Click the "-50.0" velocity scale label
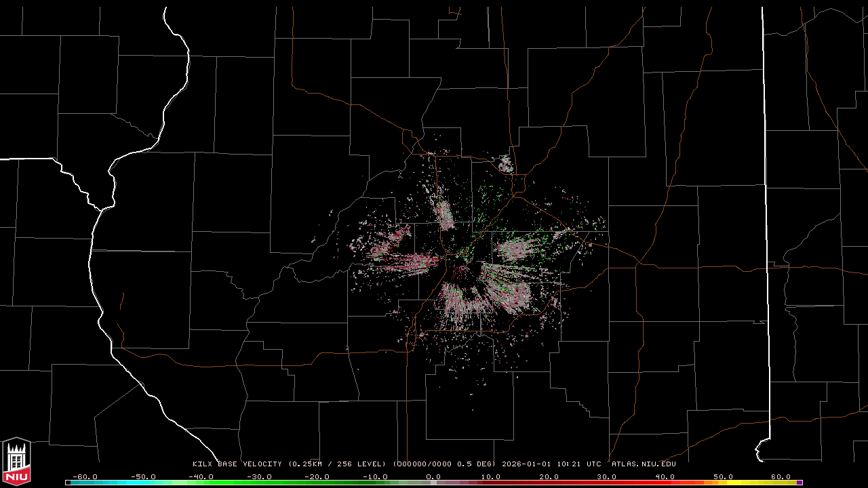The height and width of the screenshot is (488, 868). [x=142, y=476]
